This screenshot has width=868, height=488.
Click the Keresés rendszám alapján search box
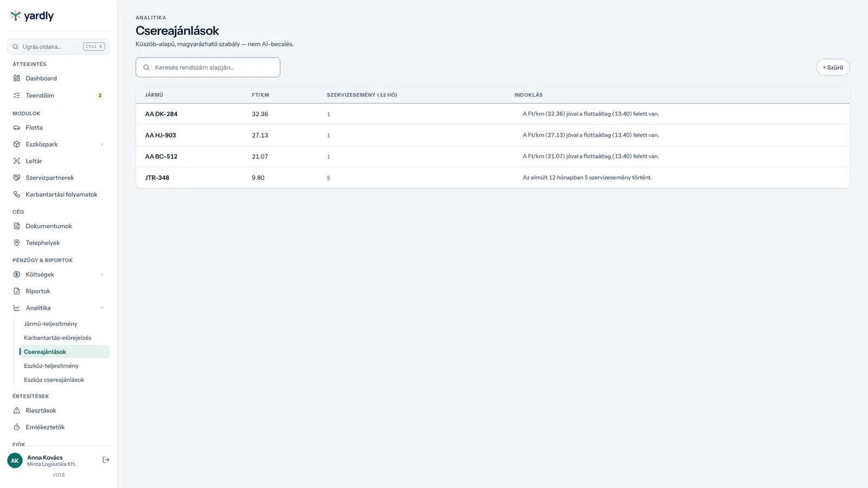coord(208,67)
